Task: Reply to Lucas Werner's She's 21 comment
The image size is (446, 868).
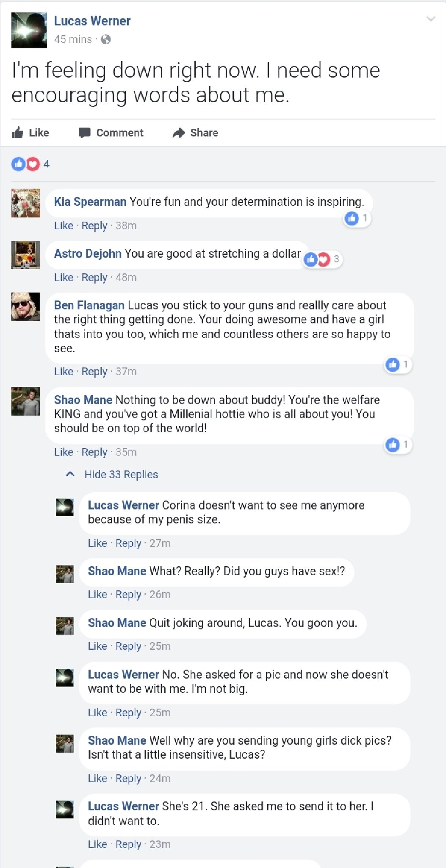Action: click(128, 844)
